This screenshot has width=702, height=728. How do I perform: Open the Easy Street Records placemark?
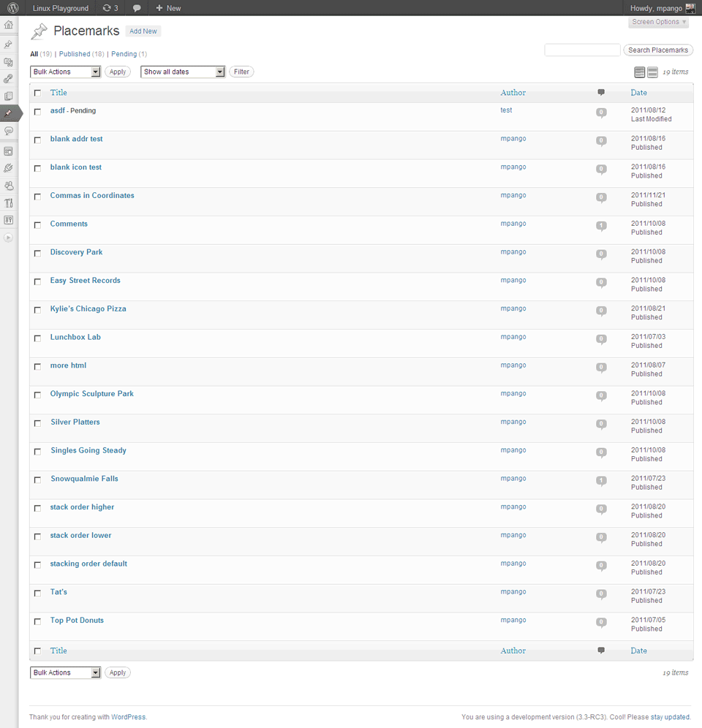pos(85,281)
